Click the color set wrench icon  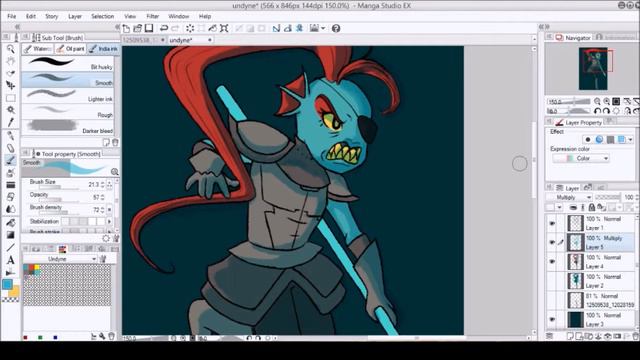coord(103,259)
